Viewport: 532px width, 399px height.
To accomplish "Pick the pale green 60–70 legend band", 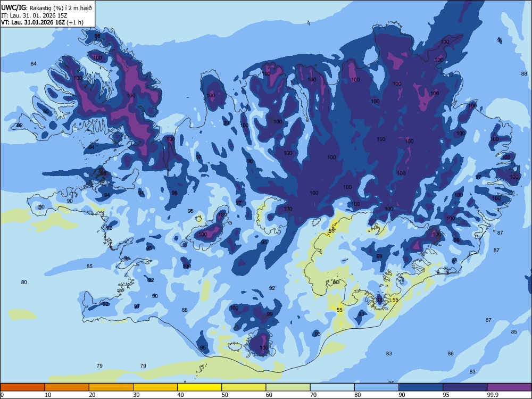I will pyautogui.click(x=288, y=387).
